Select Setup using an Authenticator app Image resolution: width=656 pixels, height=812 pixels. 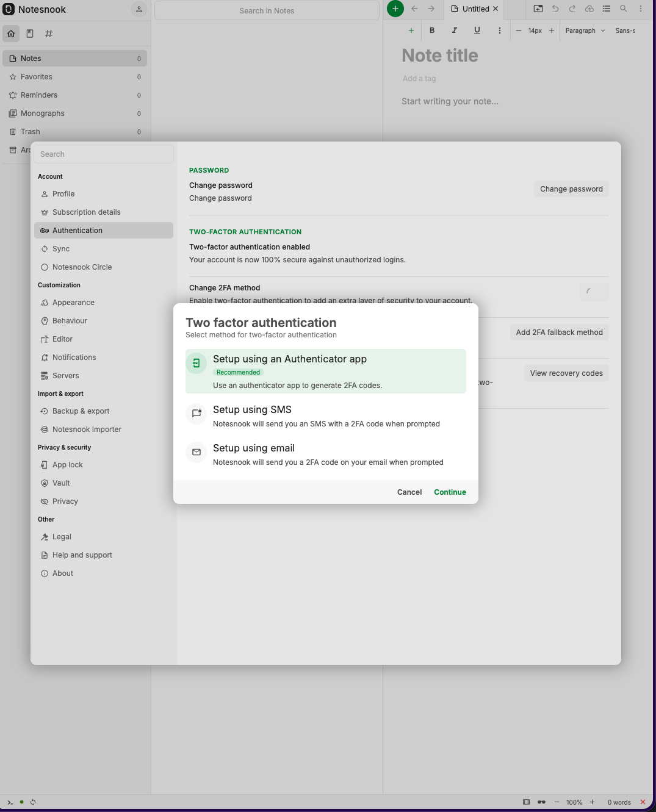tap(326, 371)
